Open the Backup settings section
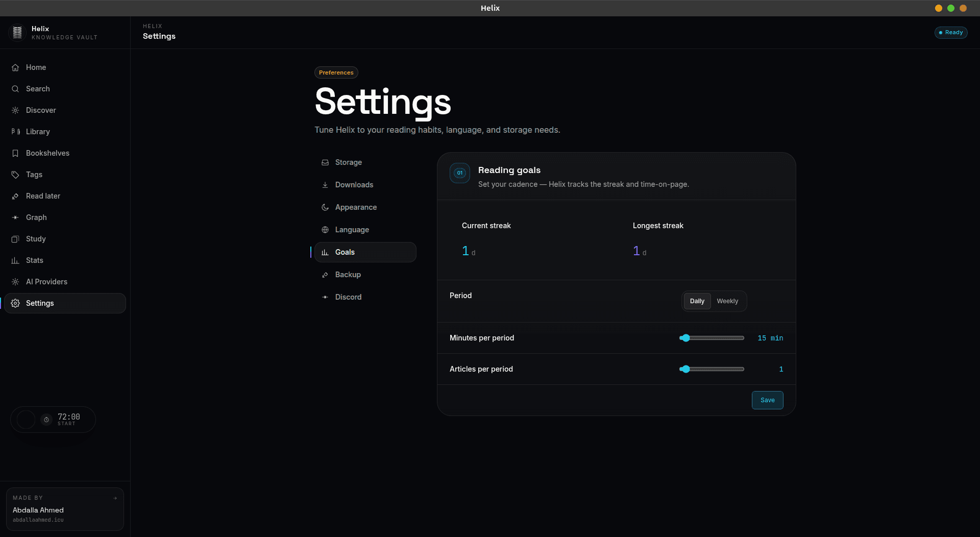This screenshot has width=980, height=537. coord(365,275)
